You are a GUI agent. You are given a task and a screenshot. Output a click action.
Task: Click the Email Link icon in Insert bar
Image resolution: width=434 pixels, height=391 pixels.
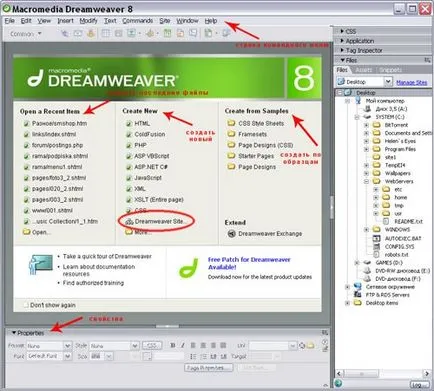78,33
